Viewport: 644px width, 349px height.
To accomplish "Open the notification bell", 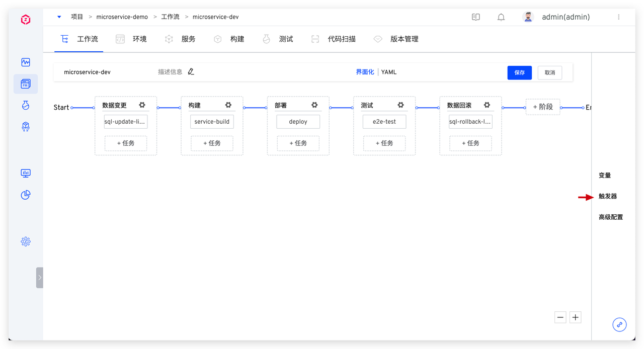I will [x=501, y=17].
